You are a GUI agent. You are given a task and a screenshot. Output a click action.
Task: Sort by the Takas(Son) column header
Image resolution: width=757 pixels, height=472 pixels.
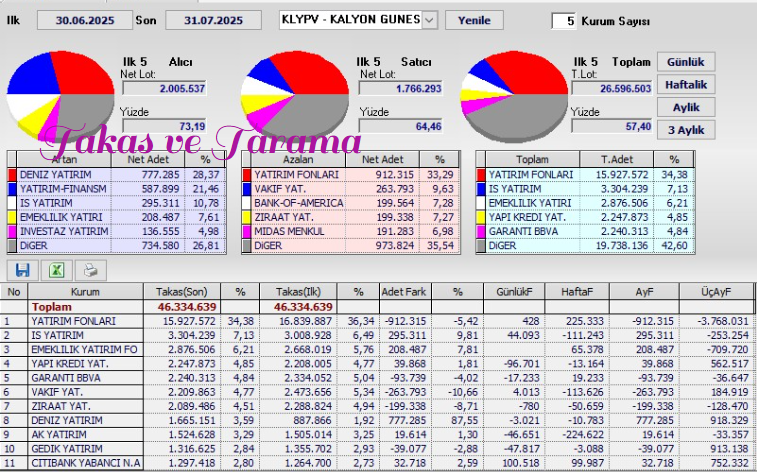tap(182, 292)
